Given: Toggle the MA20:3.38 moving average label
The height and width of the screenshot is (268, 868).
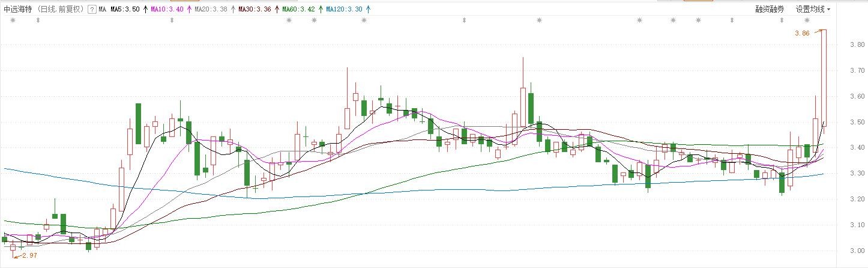Looking at the screenshot, I should tap(211, 10).
